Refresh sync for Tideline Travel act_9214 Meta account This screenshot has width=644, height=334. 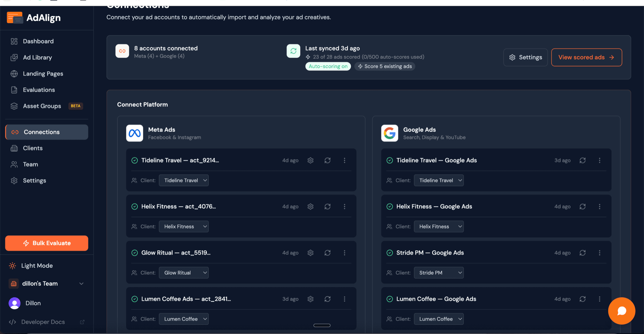coord(327,160)
